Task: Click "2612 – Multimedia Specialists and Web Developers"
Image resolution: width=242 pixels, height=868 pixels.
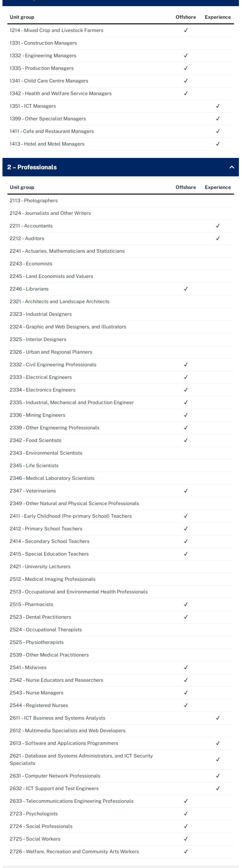Action: tap(67, 730)
